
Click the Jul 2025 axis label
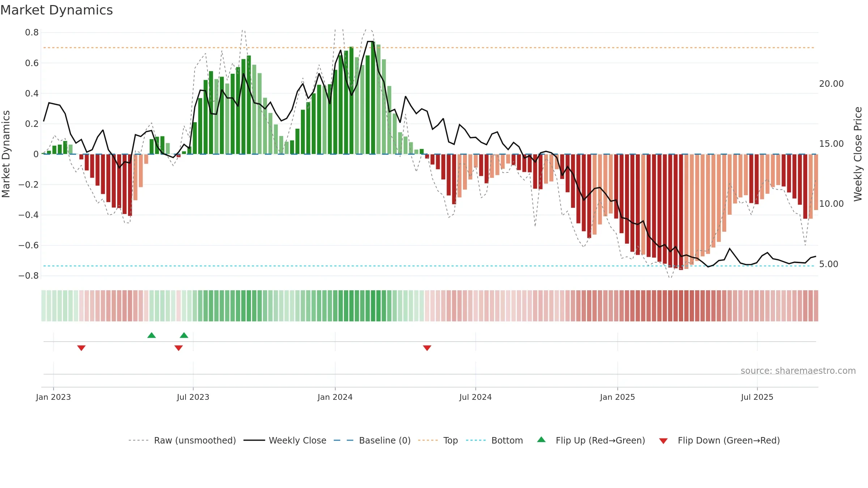[757, 397]
